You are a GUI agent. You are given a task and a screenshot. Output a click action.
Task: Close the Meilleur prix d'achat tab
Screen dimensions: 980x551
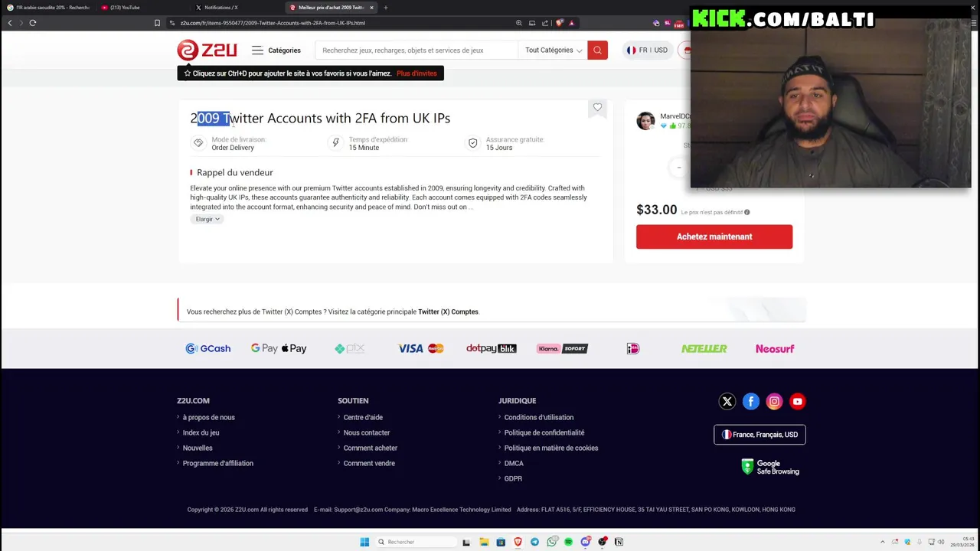click(x=371, y=8)
